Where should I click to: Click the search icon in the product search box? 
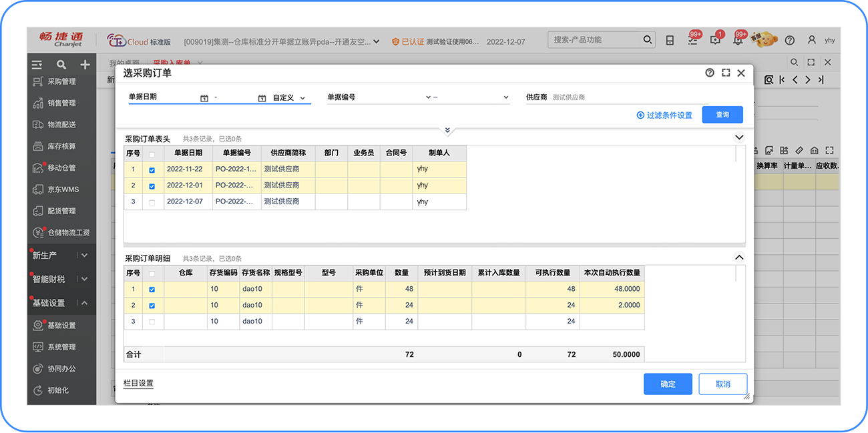click(648, 40)
